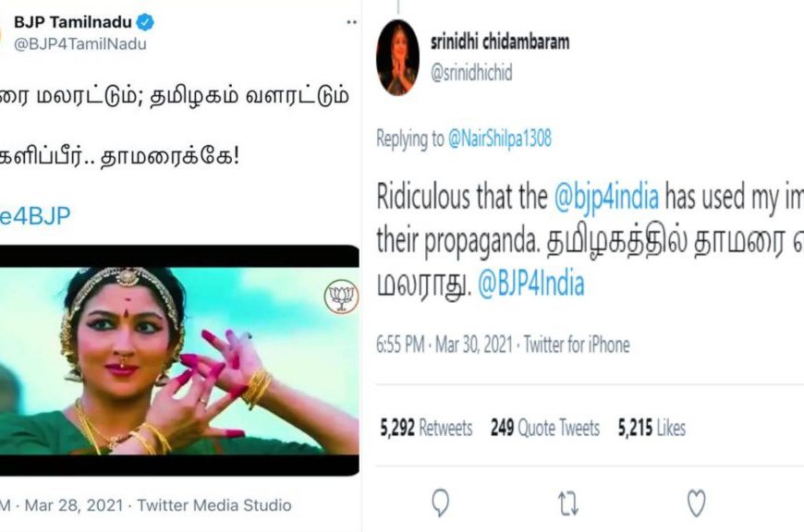View the 249 Quote Tweets list

pyautogui.click(x=544, y=428)
